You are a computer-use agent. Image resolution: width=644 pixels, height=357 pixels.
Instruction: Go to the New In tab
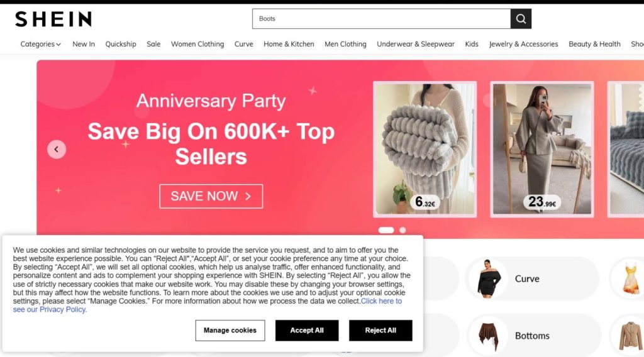[x=84, y=44]
